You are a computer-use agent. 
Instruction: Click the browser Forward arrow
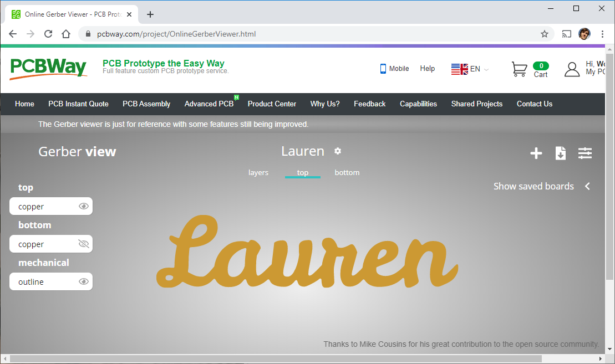pyautogui.click(x=30, y=34)
